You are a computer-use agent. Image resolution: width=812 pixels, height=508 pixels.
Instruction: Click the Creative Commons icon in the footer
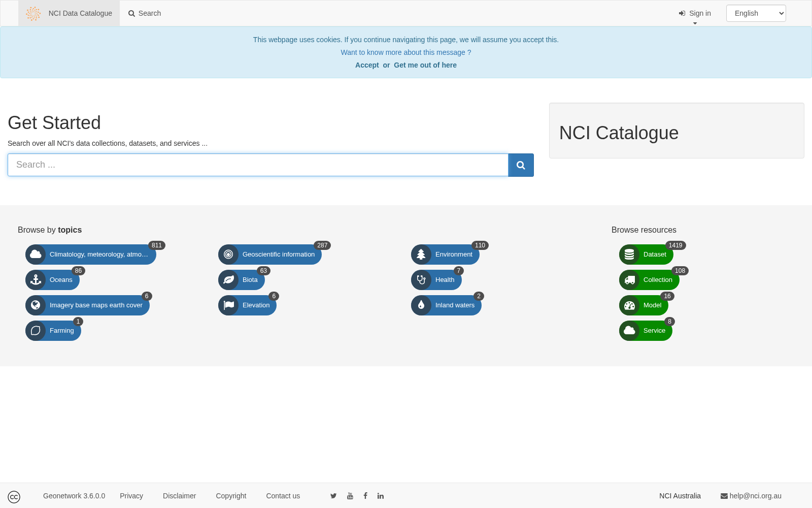click(14, 497)
